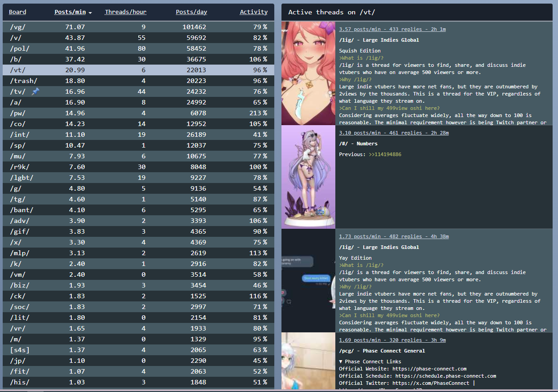Select the /lit/ board row
Image resolution: width=558 pixels, height=392 pixels.
tap(138, 318)
